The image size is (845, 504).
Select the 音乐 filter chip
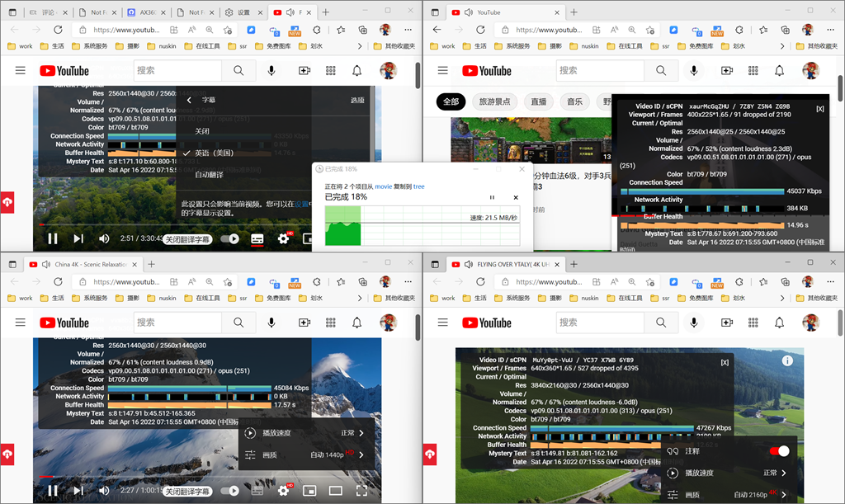(575, 101)
